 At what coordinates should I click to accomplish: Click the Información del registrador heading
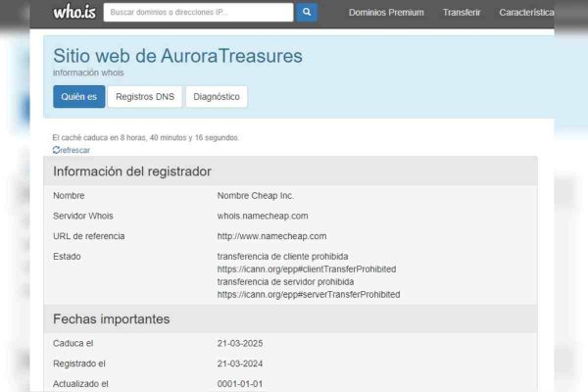click(x=131, y=171)
